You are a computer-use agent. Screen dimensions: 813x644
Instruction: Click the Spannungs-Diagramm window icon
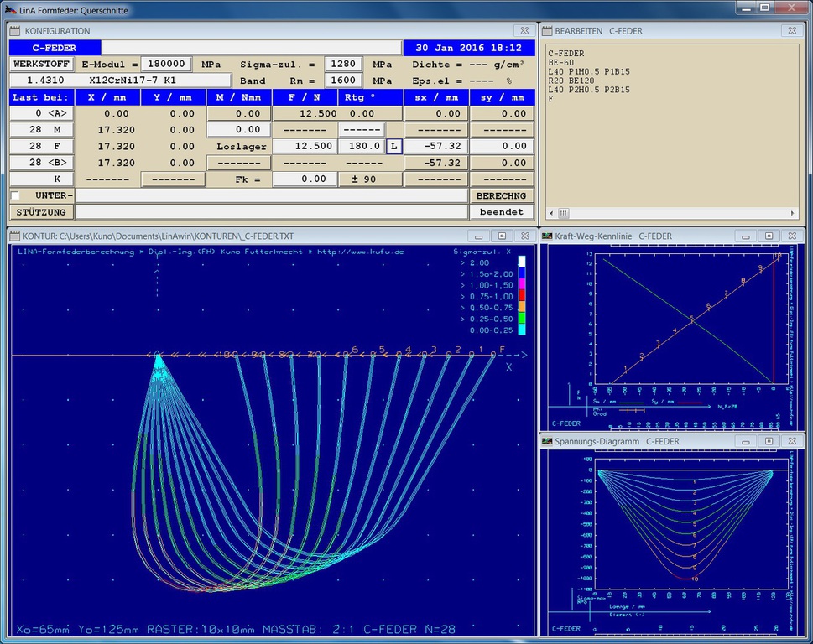(x=547, y=441)
